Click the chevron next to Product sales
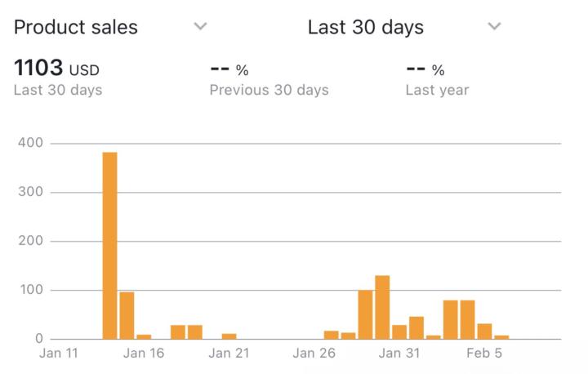Screen dimensions: 588x374 click(x=200, y=27)
